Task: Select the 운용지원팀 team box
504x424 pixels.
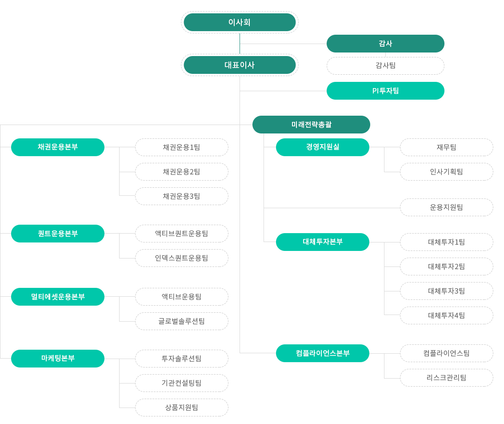Action: point(447,207)
